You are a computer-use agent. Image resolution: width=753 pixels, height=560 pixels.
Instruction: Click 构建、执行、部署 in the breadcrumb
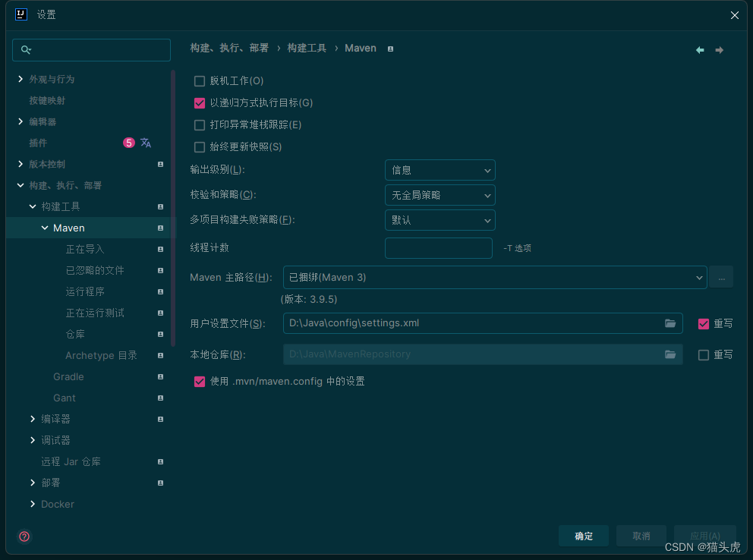pyautogui.click(x=229, y=48)
